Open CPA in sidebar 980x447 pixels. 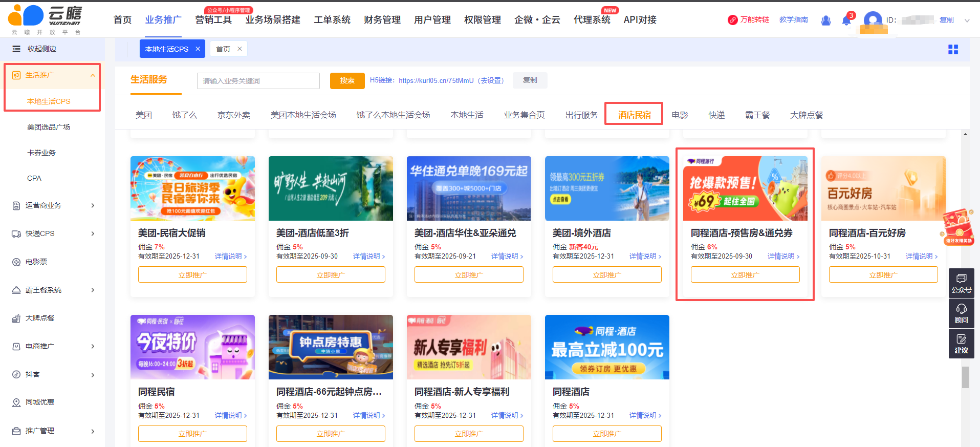[x=34, y=178]
